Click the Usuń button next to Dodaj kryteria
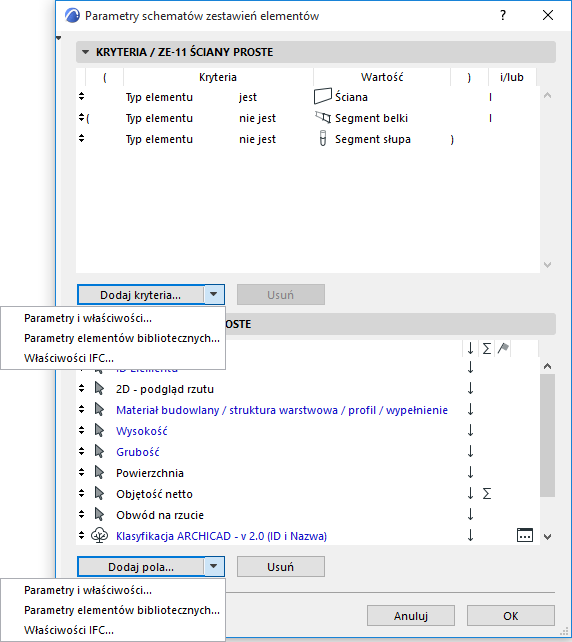 tap(280, 294)
